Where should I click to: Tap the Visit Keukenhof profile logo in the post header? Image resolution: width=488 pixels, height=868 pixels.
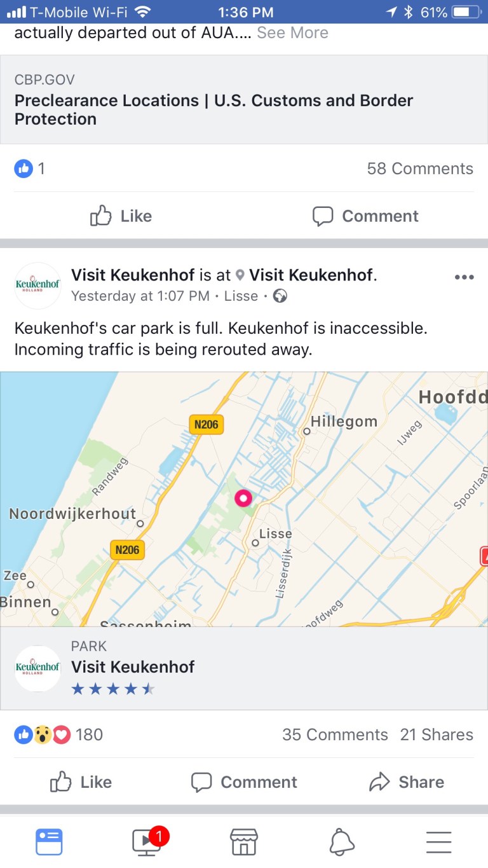(x=37, y=286)
